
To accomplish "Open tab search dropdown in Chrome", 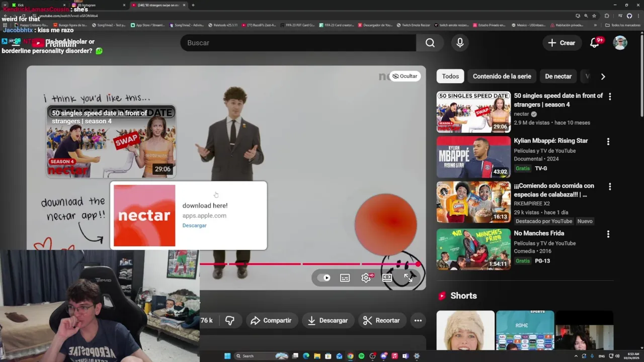I will click(5, 5).
